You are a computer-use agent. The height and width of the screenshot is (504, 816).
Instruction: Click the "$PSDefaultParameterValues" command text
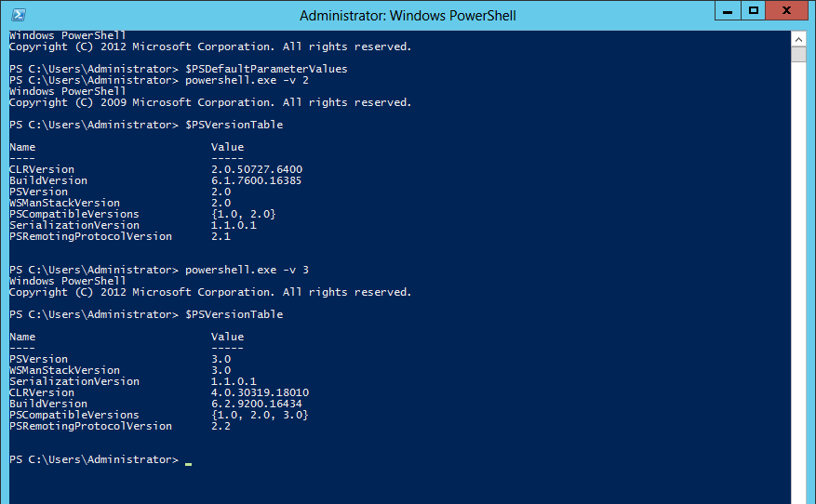266,69
